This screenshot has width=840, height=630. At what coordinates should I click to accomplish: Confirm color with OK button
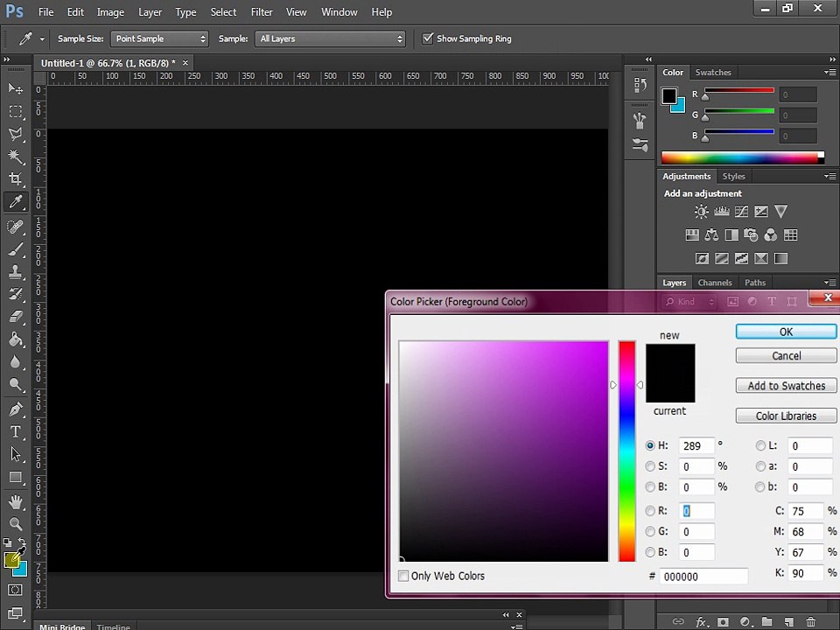click(x=786, y=332)
